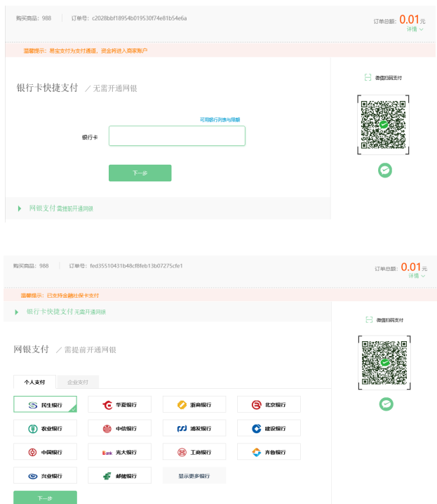Choose 华夏银行 with the red logo
This screenshot has width=437, height=504.
[120, 405]
